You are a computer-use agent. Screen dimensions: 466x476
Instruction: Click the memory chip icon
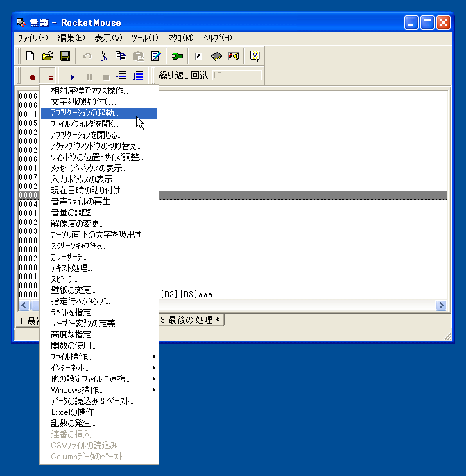tap(216, 56)
